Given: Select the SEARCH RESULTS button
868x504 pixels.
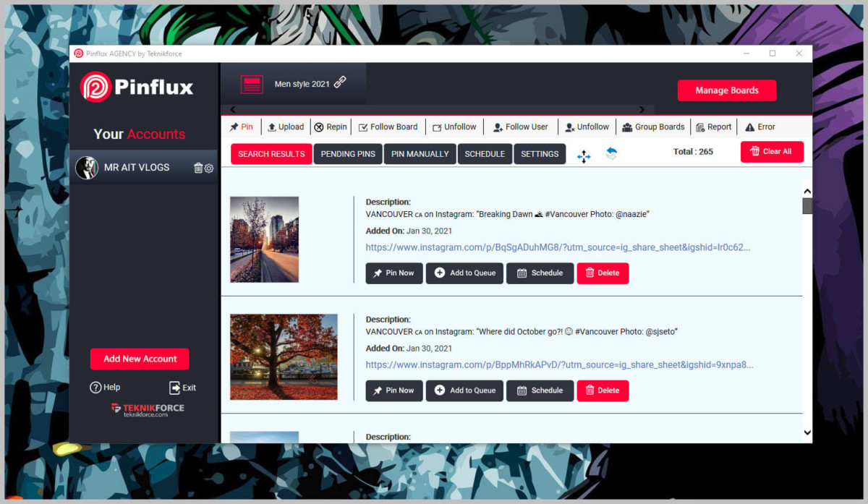Looking at the screenshot, I should [x=271, y=154].
